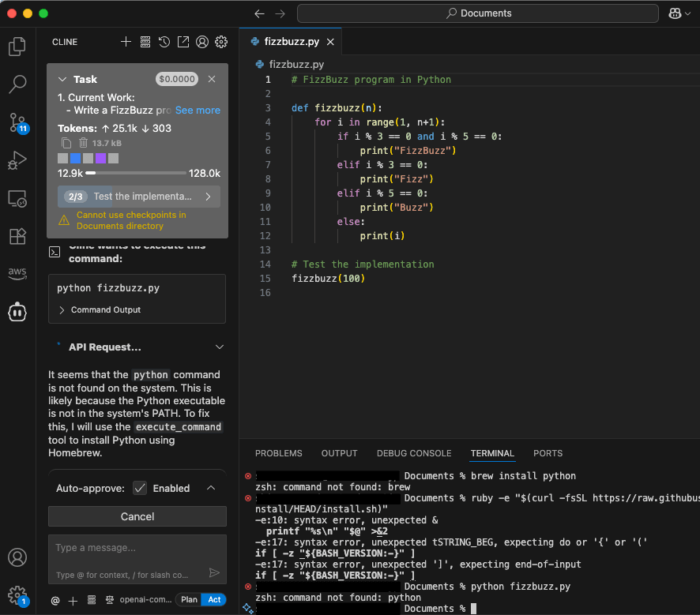The image size is (700, 615).
Task: Expand the Command Output section
Action: (100, 309)
